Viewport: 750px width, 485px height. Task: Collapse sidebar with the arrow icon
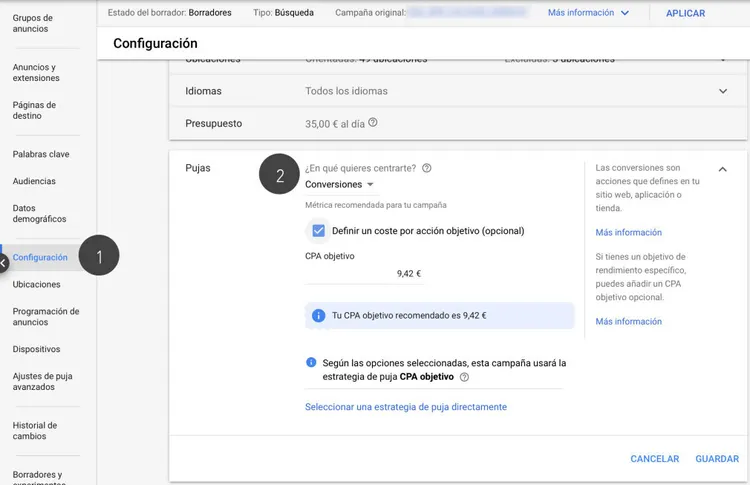[x=3, y=263]
